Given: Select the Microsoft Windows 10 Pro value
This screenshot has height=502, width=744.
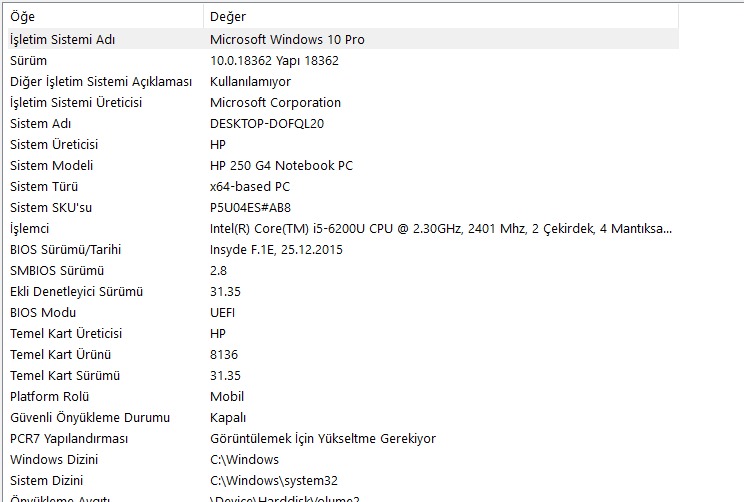Looking at the screenshot, I should click(x=287, y=39).
